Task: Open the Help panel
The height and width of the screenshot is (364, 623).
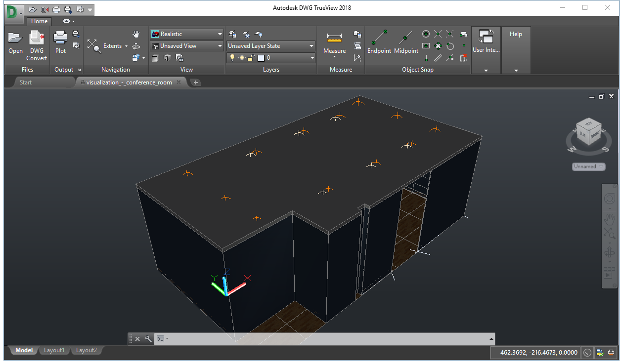Action: point(516,34)
